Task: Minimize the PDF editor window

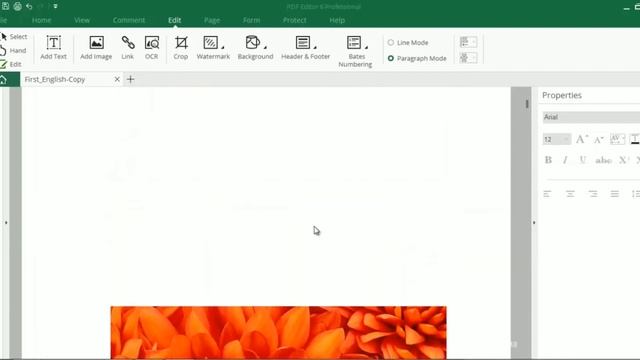Action: click(627, 8)
